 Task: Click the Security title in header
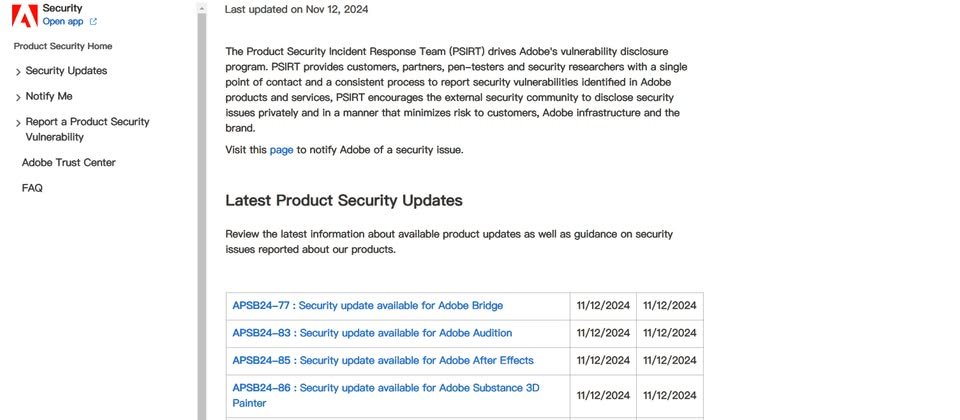[62, 9]
